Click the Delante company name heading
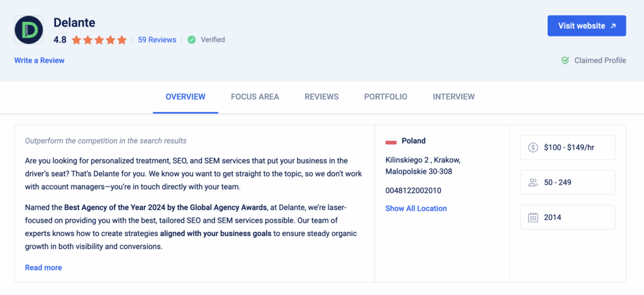The width and height of the screenshot is (644, 295). [74, 23]
